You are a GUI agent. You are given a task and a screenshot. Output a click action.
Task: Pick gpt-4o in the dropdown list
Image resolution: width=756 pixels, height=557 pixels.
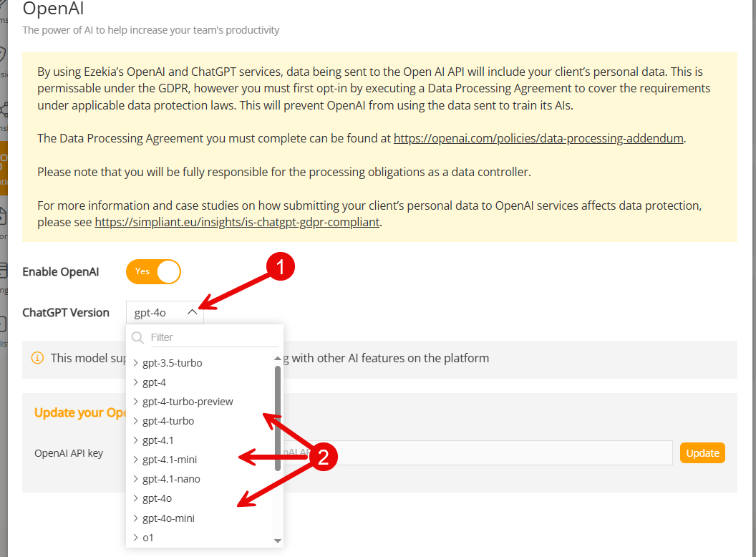point(157,498)
